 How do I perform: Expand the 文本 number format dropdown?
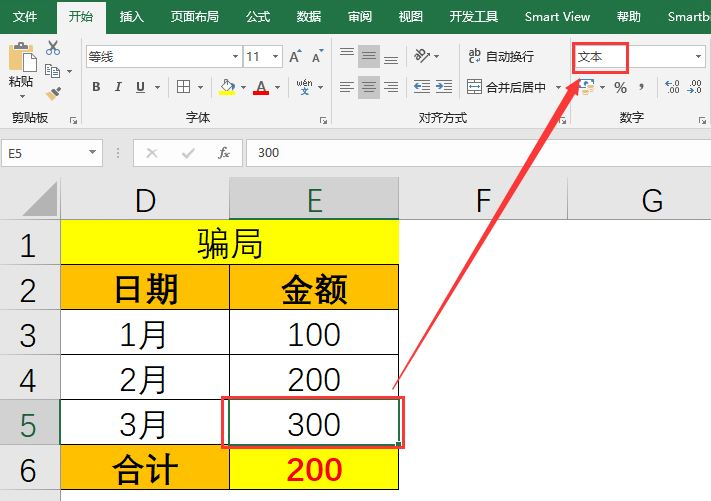698,57
